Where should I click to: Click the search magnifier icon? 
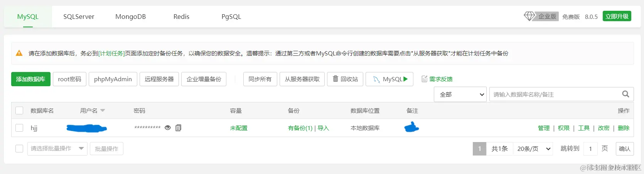(625, 94)
